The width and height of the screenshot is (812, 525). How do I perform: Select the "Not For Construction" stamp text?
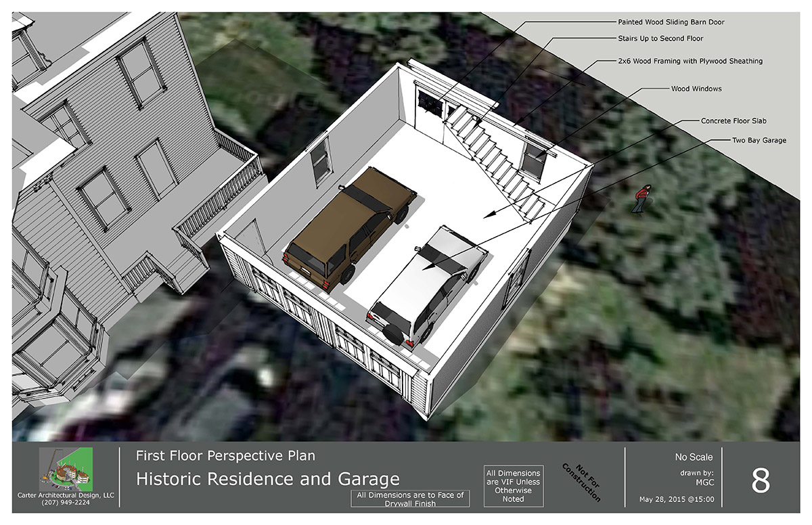tap(581, 482)
